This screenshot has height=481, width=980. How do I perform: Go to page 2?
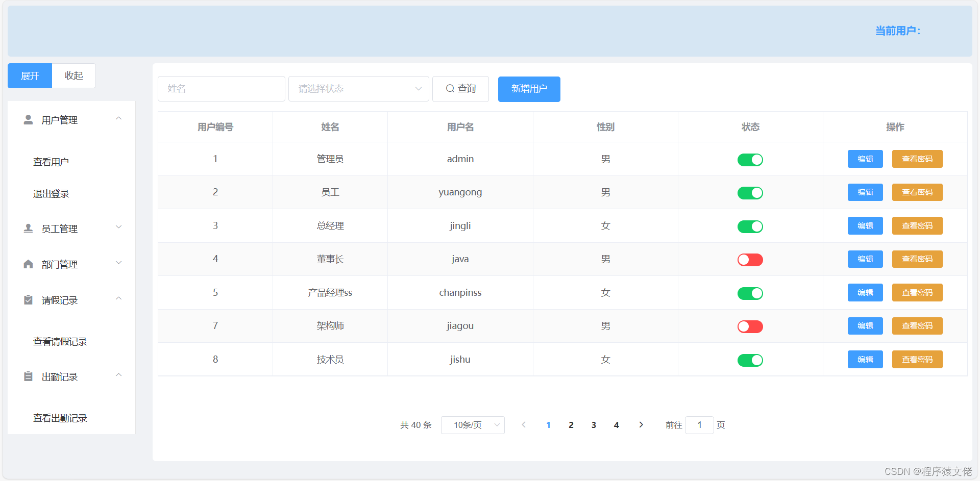pos(571,425)
